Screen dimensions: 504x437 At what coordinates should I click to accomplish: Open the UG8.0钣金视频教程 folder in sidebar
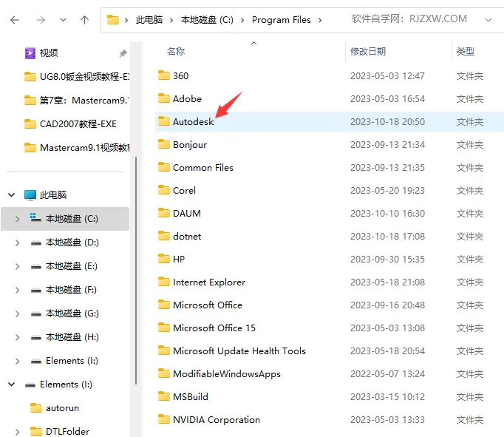coord(77,77)
